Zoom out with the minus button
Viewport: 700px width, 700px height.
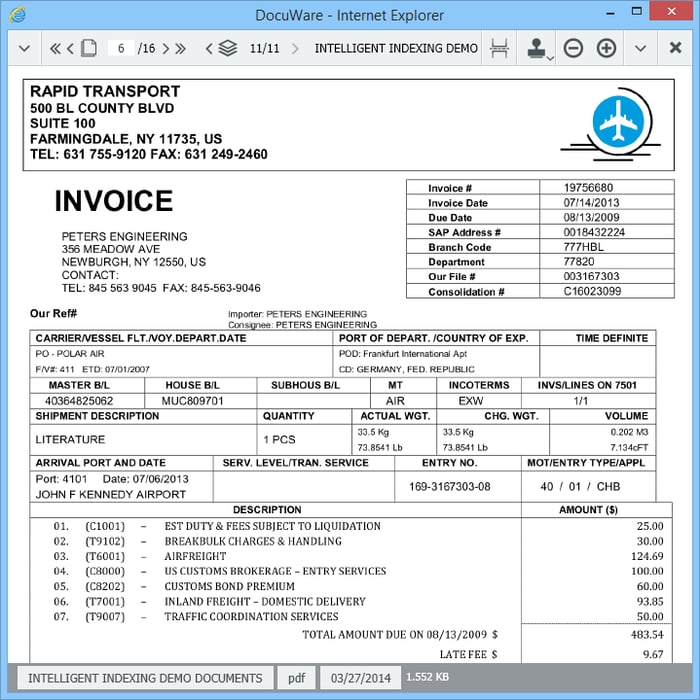click(x=573, y=48)
